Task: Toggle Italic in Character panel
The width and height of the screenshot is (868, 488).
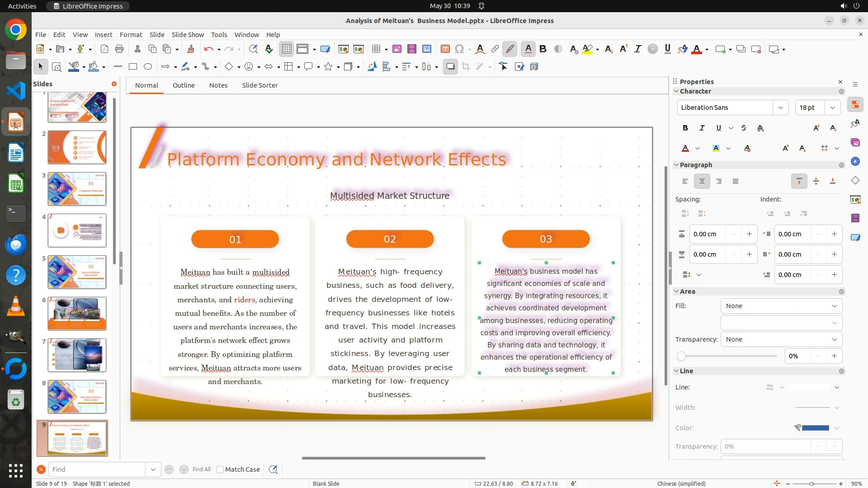Action: point(702,128)
